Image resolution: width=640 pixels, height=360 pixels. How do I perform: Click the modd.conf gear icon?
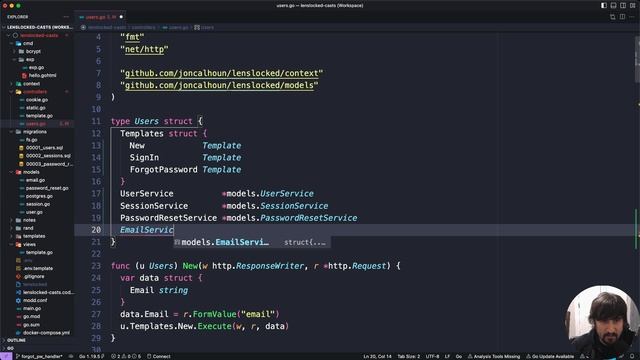pos(18,300)
